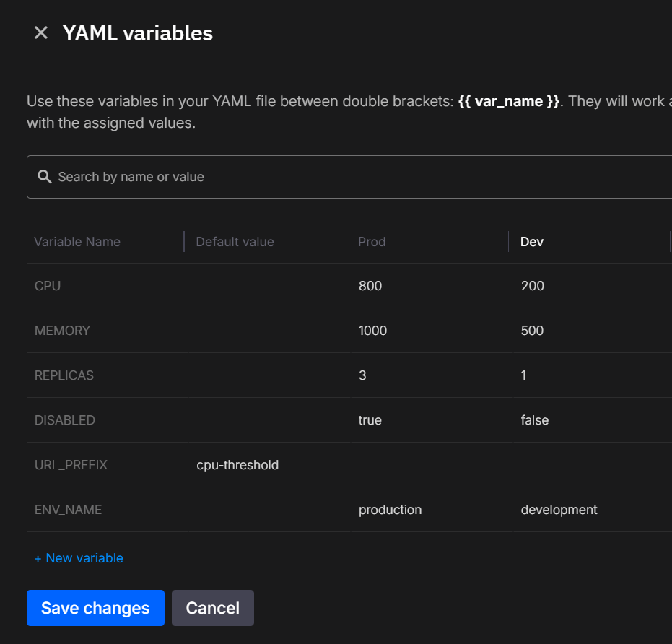The height and width of the screenshot is (644, 672).
Task: Select the Dev column header
Action: point(532,242)
